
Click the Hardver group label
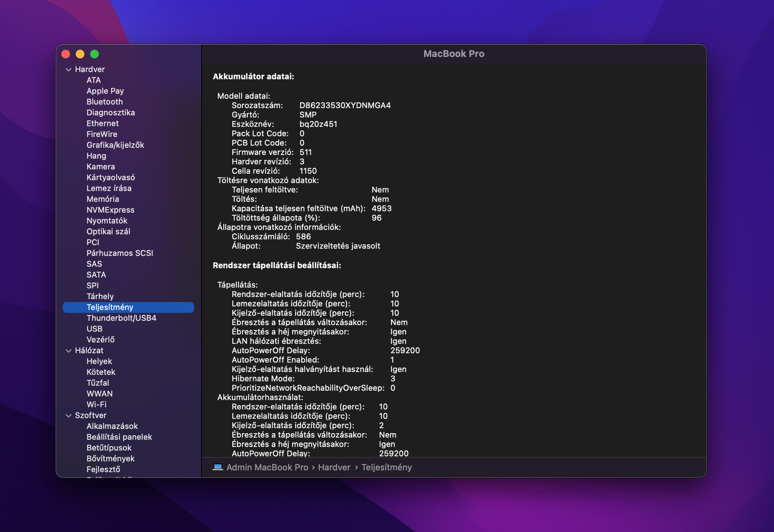click(x=90, y=70)
